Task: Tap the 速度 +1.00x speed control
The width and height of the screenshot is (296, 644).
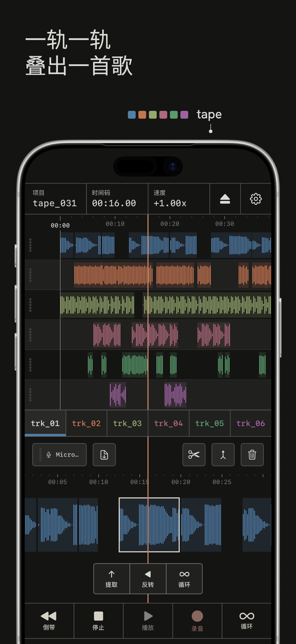Action: tap(179, 199)
